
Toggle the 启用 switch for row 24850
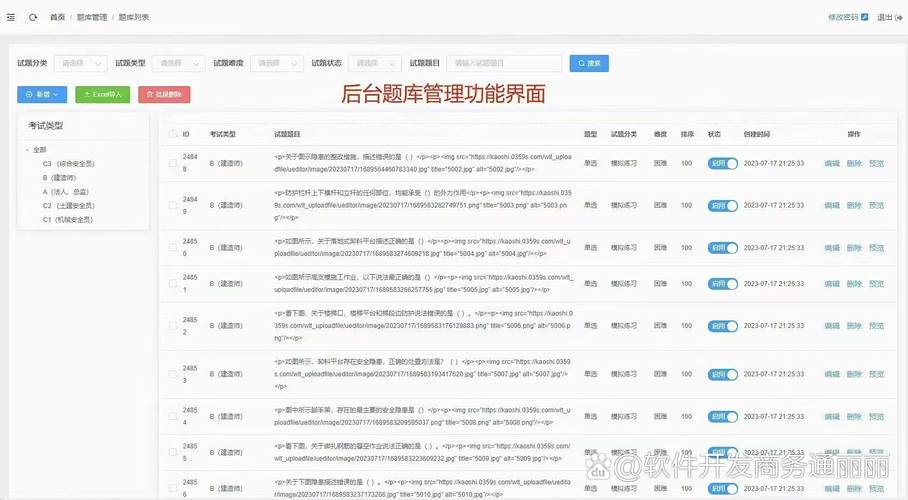point(722,248)
